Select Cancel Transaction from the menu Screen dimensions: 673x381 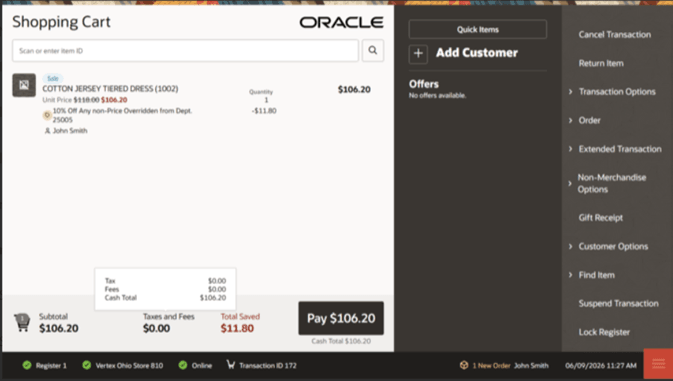(x=615, y=34)
